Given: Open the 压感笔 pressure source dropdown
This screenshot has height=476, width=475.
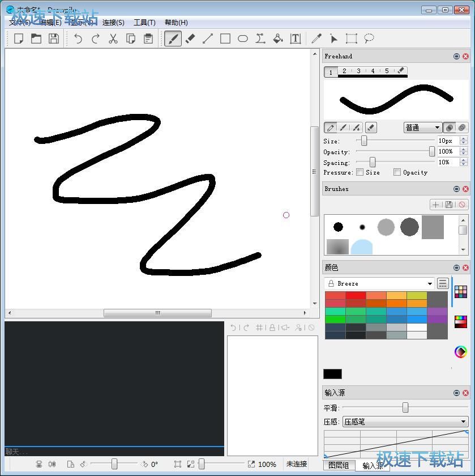Looking at the screenshot, I should point(404,421).
